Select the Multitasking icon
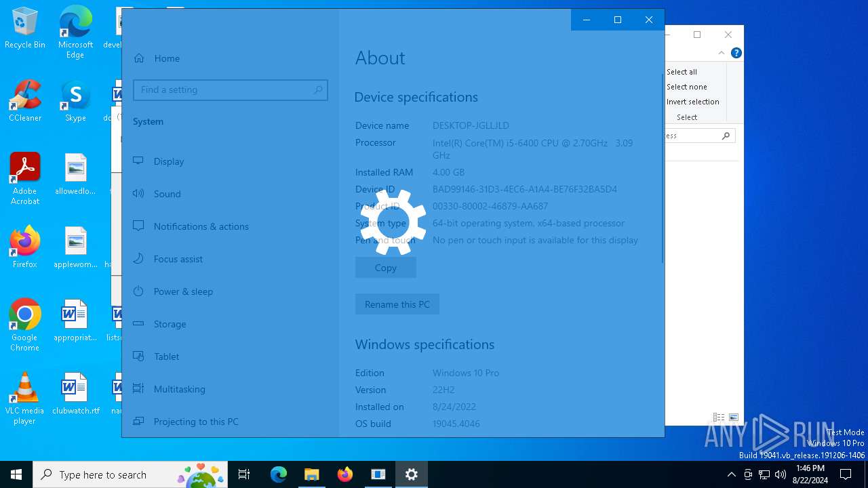 tap(138, 389)
